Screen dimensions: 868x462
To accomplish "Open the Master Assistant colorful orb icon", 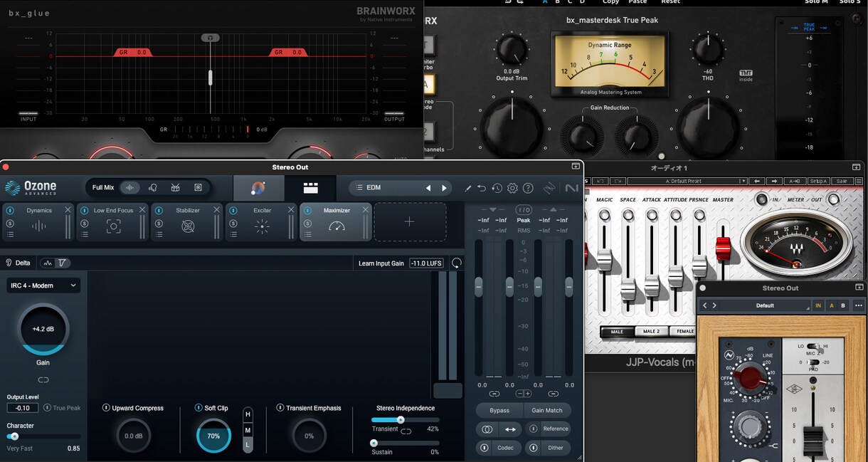I will tap(258, 188).
